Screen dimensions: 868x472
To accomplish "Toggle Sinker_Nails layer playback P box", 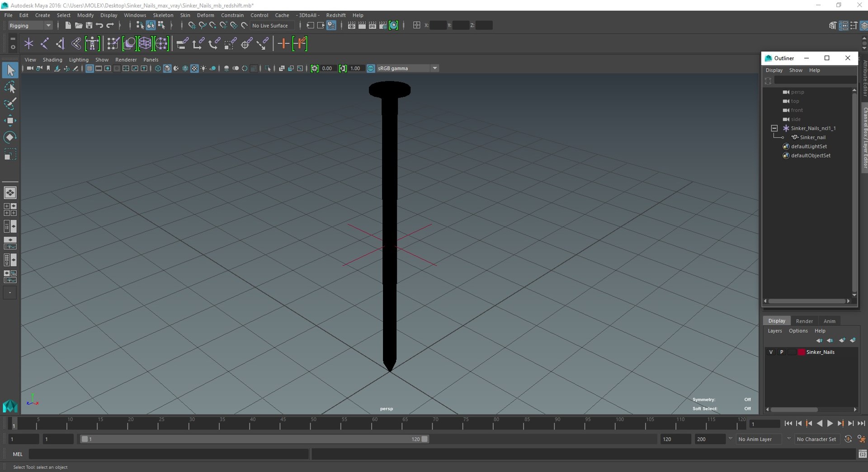I will (781, 352).
